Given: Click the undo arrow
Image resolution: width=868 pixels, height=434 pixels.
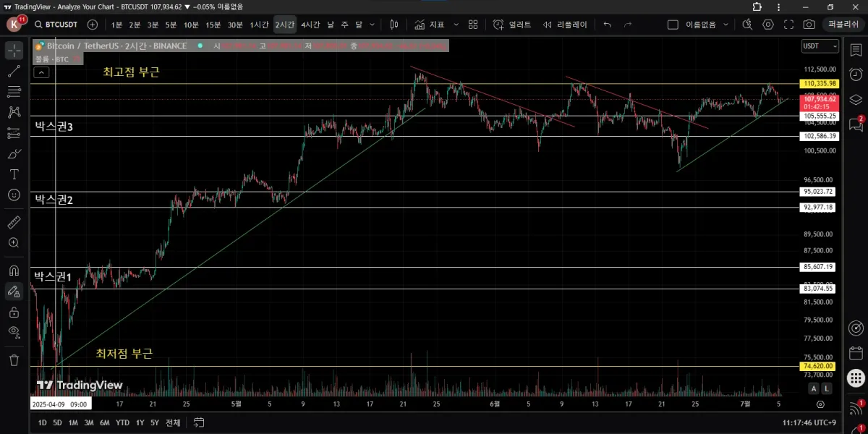Looking at the screenshot, I should 607,25.
